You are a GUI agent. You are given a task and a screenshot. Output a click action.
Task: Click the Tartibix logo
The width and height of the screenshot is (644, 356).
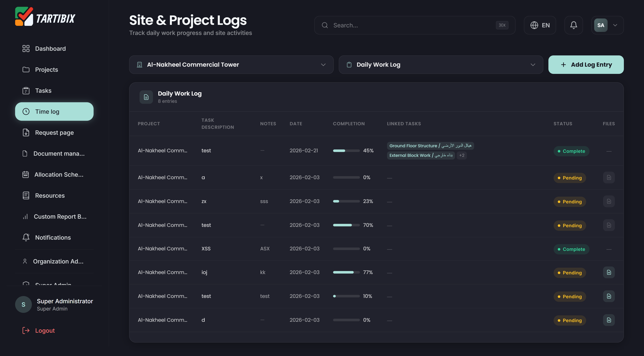coord(45,16)
